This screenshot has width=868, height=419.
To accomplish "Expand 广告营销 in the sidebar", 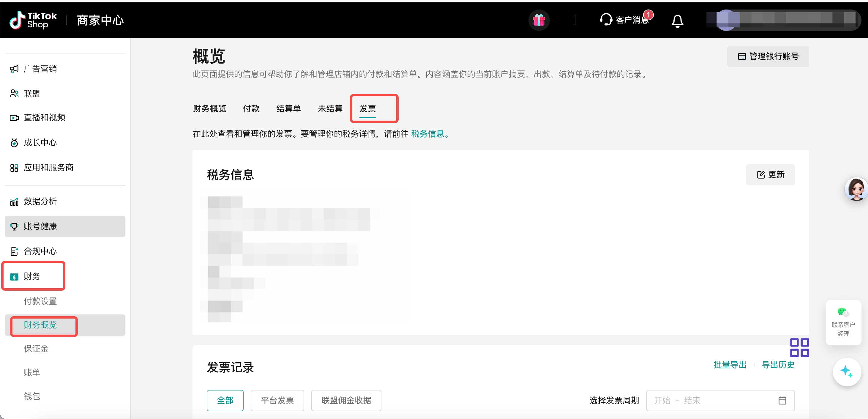I will click(40, 69).
